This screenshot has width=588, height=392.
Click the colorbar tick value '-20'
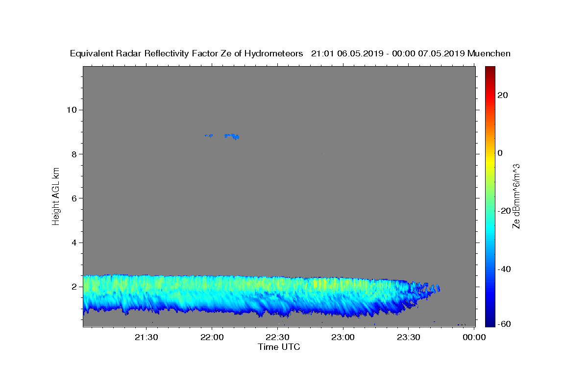(x=505, y=211)
